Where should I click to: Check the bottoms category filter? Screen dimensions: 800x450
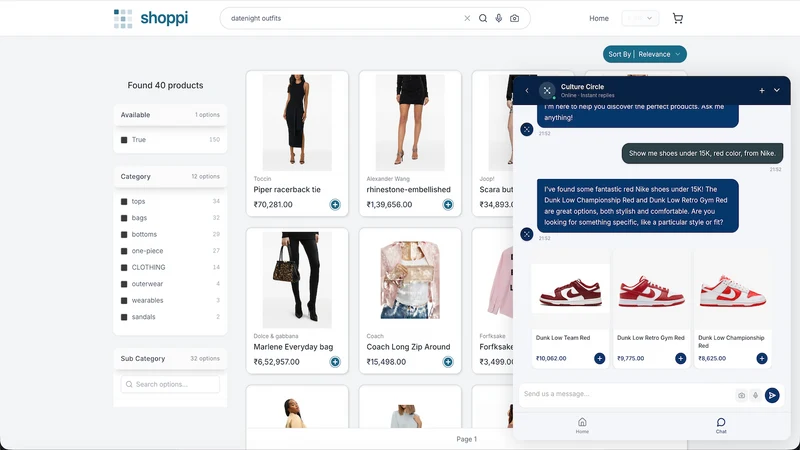coord(124,235)
